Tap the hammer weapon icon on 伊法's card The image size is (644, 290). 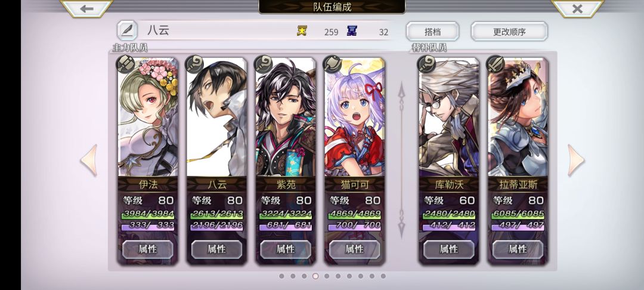click(x=125, y=64)
